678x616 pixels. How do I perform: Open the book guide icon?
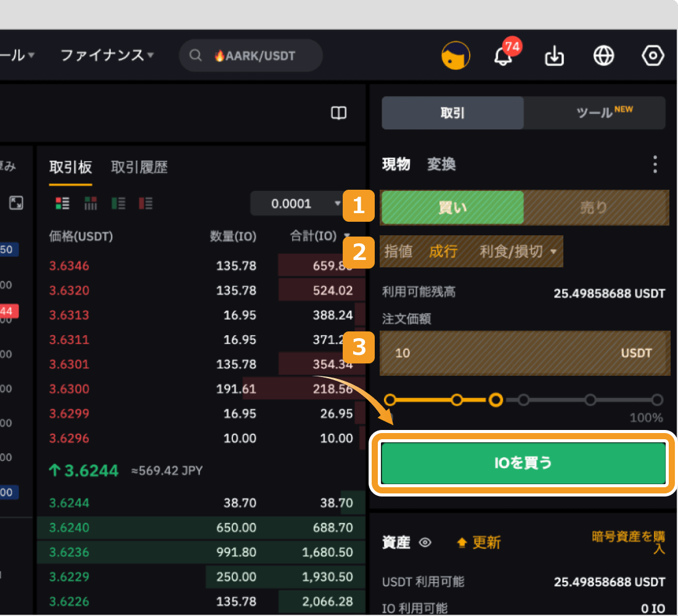click(x=338, y=113)
